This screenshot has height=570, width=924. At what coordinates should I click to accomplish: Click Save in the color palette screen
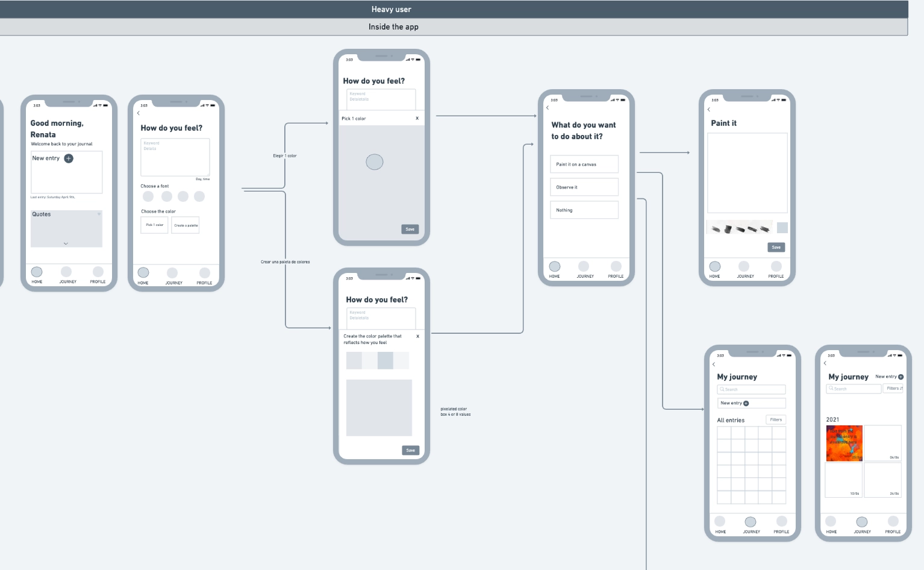pyautogui.click(x=410, y=450)
